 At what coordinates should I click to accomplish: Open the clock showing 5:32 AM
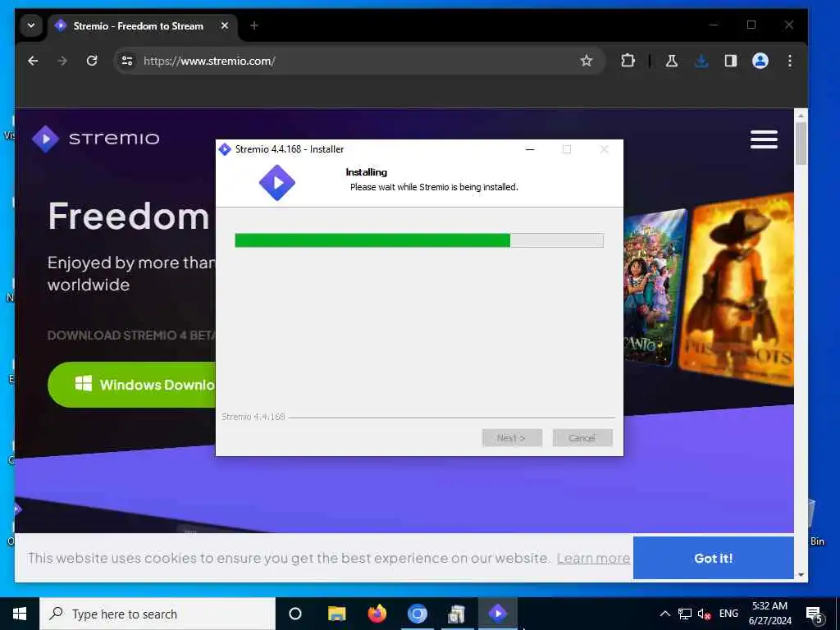pos(769,614)
